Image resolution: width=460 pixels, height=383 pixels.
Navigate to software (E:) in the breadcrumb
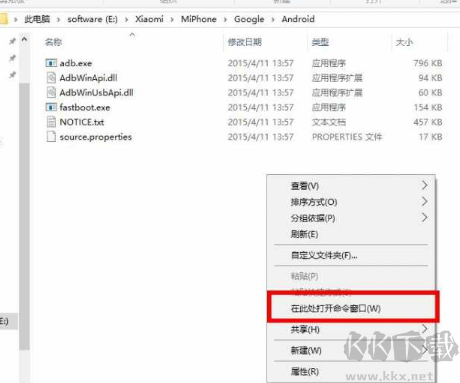[92, 19]
